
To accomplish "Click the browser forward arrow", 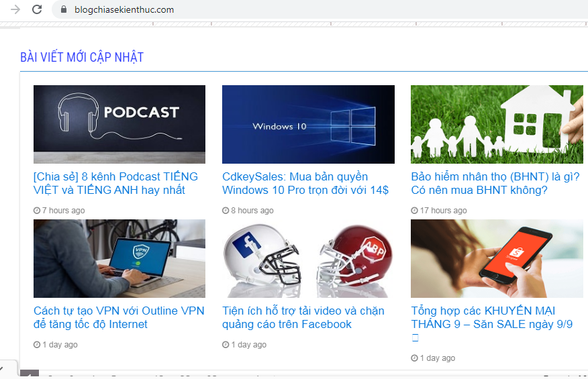I will [x=15, y=9].
